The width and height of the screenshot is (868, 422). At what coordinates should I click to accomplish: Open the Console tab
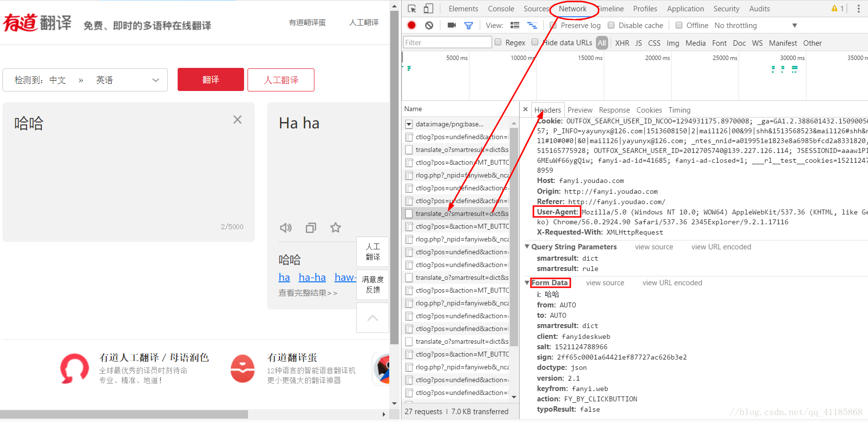[x=501, y=8]
